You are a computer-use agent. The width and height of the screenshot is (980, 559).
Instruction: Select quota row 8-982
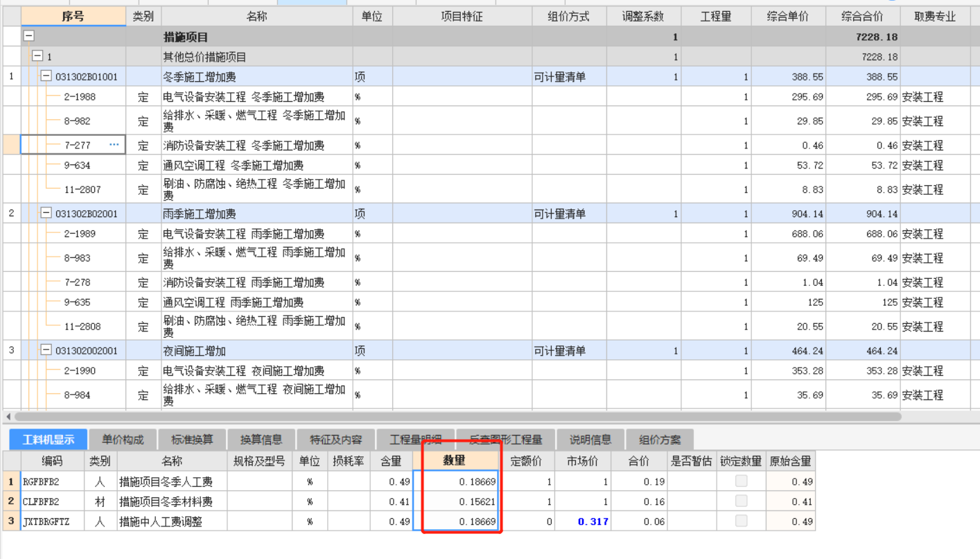[78, 121]
